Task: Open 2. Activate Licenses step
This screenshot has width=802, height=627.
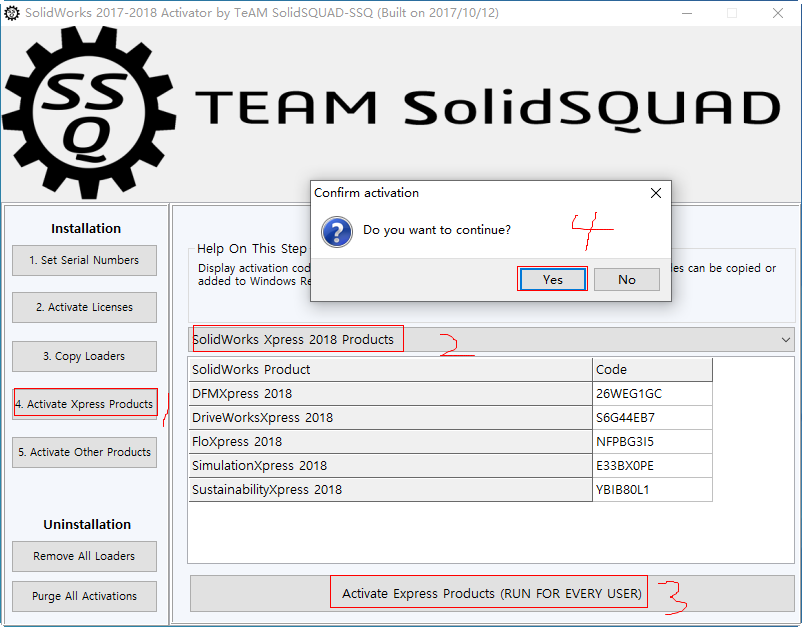Action: click(x=84, y=307)
